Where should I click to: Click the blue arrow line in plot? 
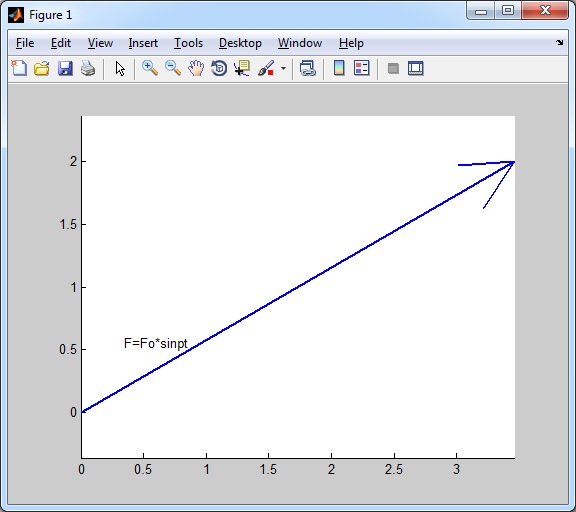pyautogui.click(x=298, y=287)
